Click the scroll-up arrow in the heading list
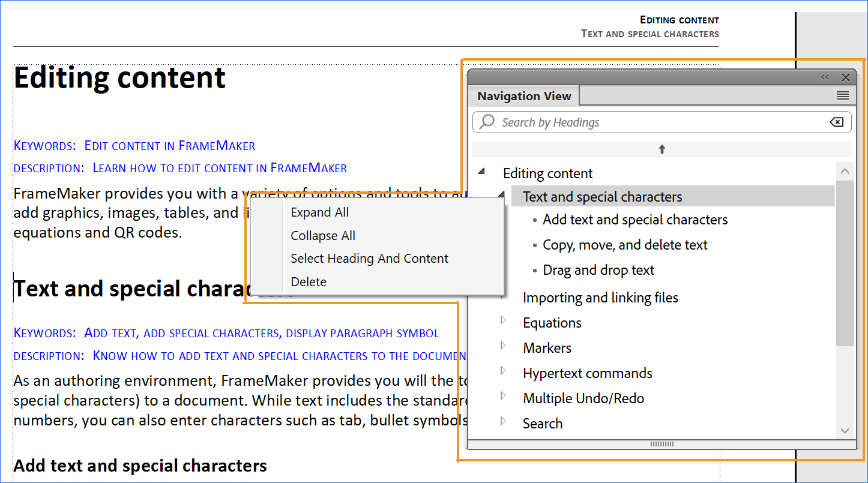This screenshot has height=483, width=868. click(x=845, y=172)
